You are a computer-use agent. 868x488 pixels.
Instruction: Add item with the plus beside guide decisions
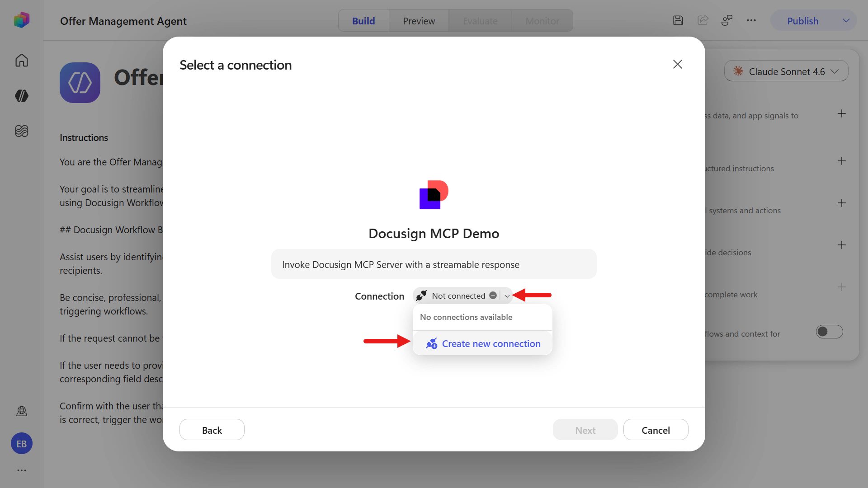(841, 245)
